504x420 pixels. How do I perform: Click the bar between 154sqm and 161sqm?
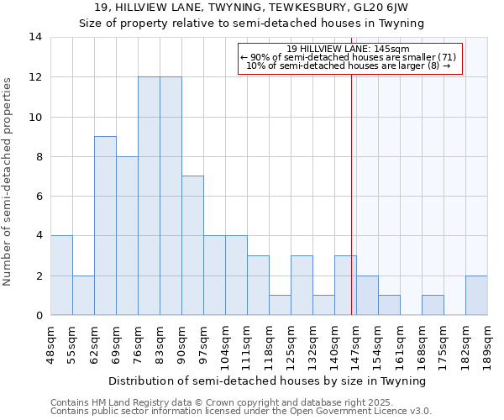pyautogui.click(x=390, y=305)
